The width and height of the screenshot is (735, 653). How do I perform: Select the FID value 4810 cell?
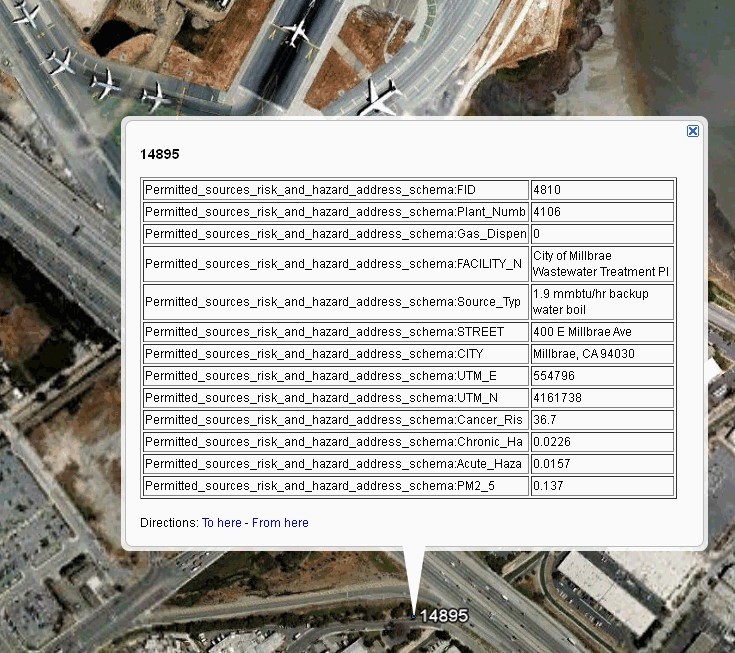pyautogui.click(x=547, y=189)
